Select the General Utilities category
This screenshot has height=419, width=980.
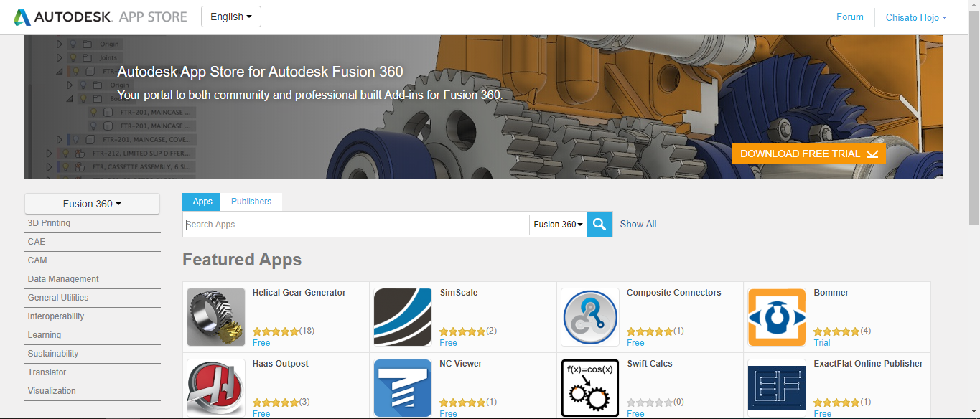tap(93, 298)
